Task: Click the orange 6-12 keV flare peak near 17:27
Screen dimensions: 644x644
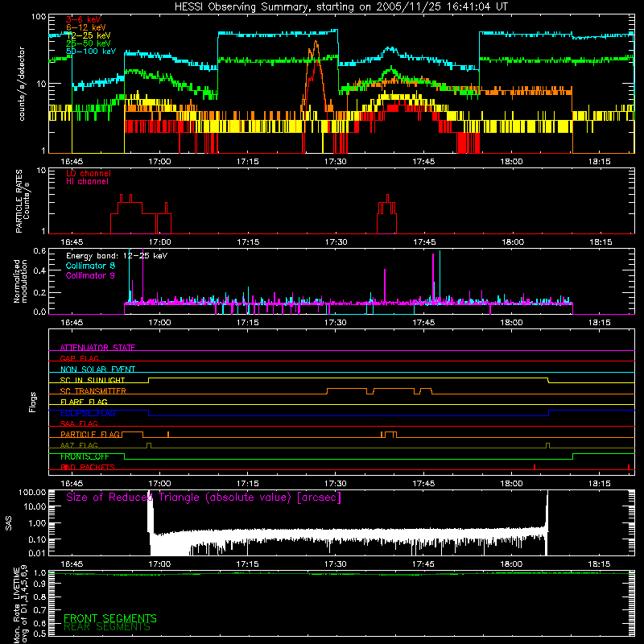Action: coord(316,43)
